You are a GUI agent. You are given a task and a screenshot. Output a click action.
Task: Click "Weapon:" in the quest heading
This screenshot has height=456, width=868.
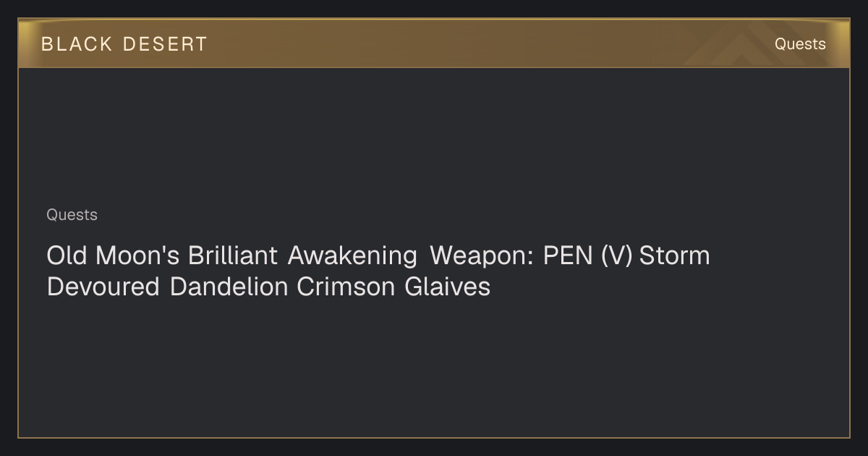[478, 256]
